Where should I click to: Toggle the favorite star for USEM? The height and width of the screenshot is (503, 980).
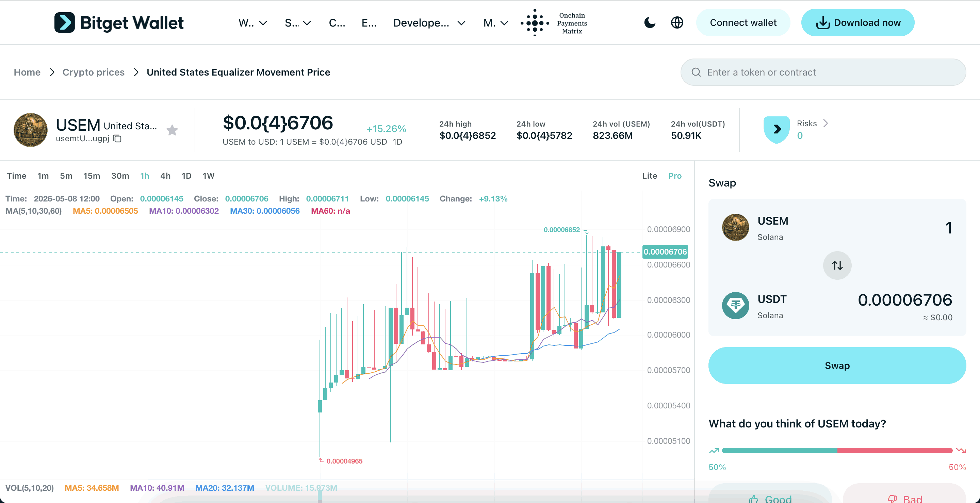coord(172,130)
